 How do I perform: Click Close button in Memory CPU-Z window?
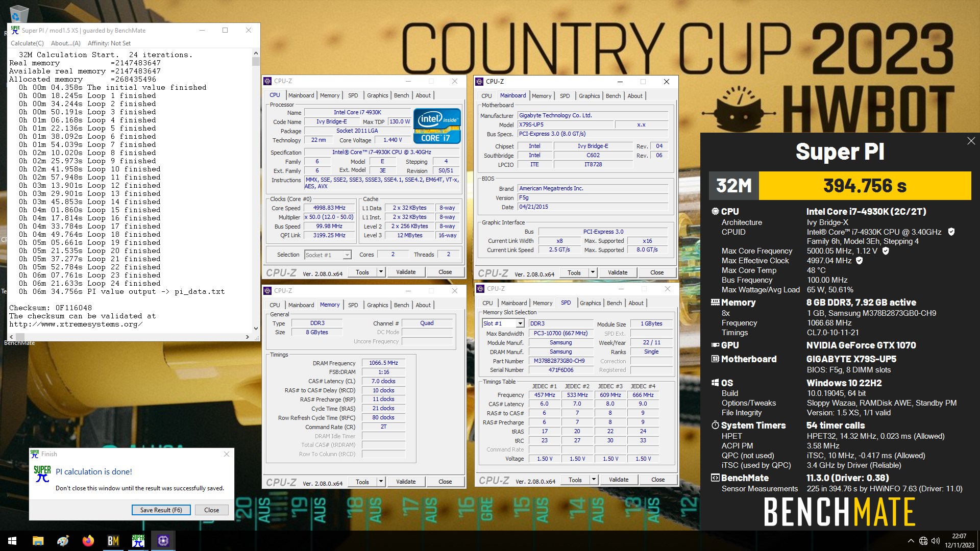pyautogui.click(x=445, y=482)
